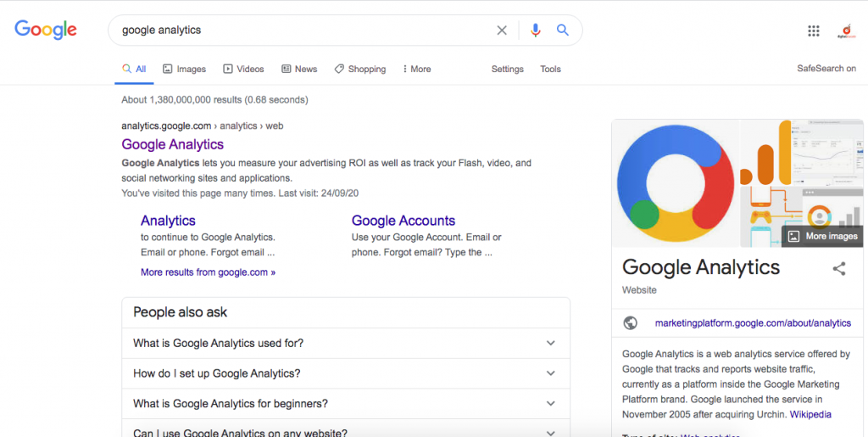Viewport: 868px width, 437px height.
Task: Click the People also ask heading
Action: (181, 312)
